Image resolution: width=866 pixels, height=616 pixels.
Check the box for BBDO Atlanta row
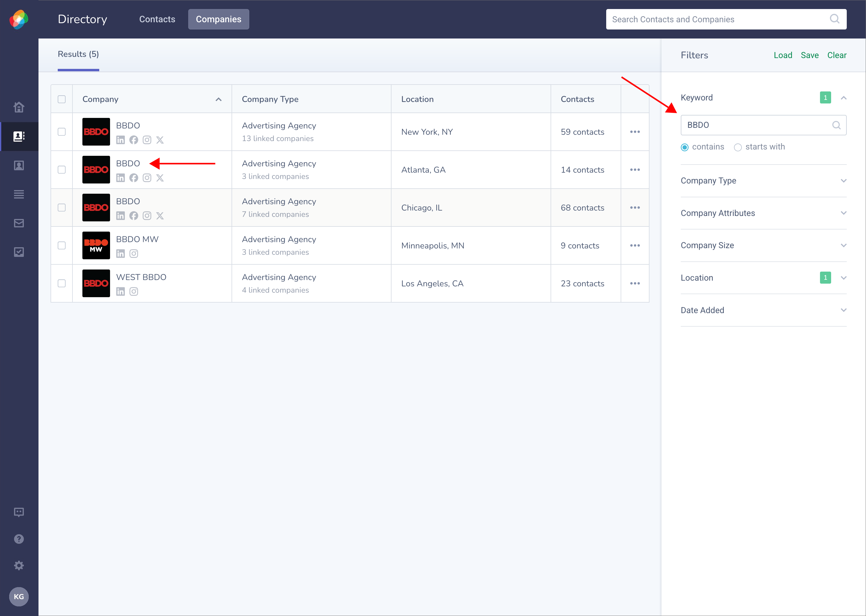62,170
